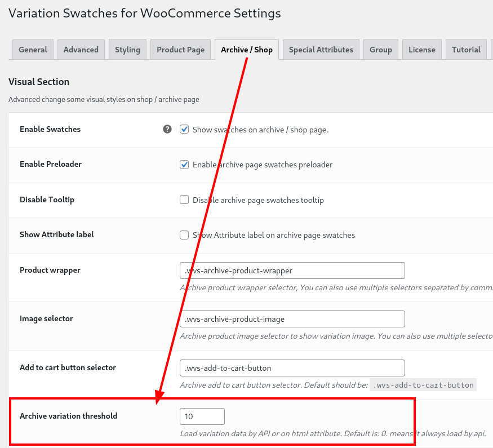Click the 'Load variation data by API' help text
Viewport: 493px width, 448px height.
pos(334,433)
